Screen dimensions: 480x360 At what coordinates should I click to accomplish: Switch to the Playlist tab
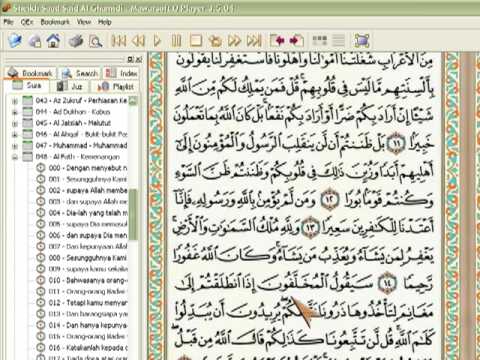116,87
